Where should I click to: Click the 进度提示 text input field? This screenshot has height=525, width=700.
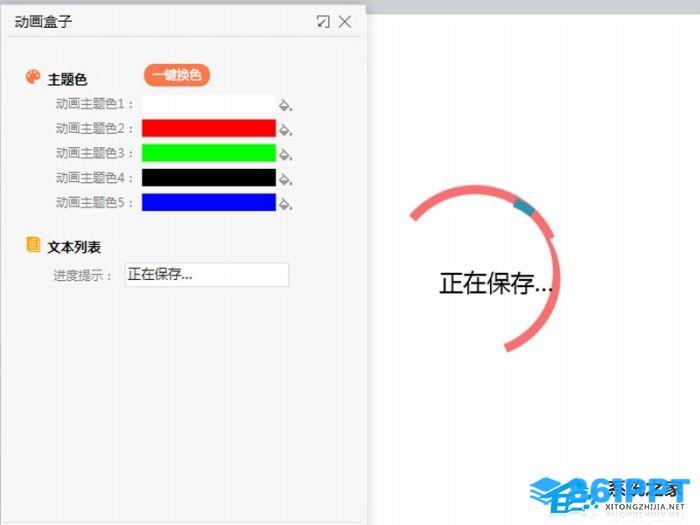coord(207,275)
